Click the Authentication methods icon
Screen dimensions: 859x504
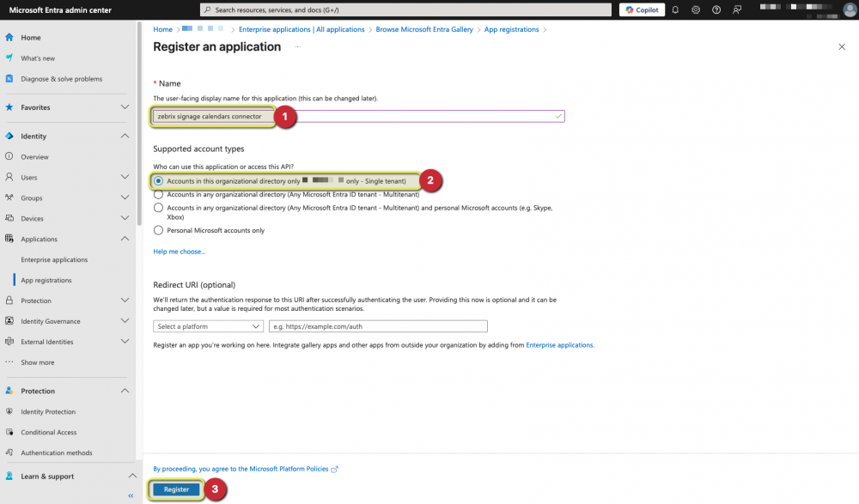pyautogui.click(x=9, y=452)
